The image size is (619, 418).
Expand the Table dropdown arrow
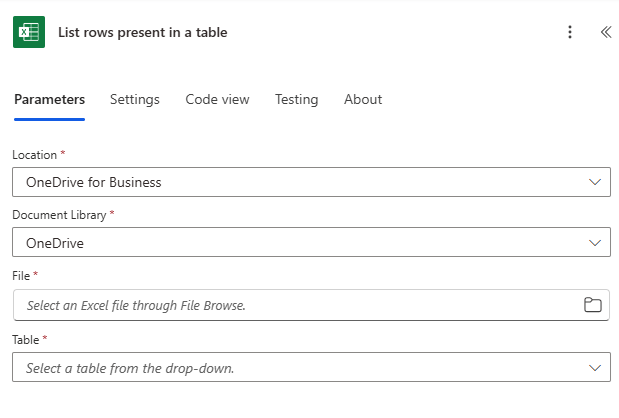click(595, 367)
